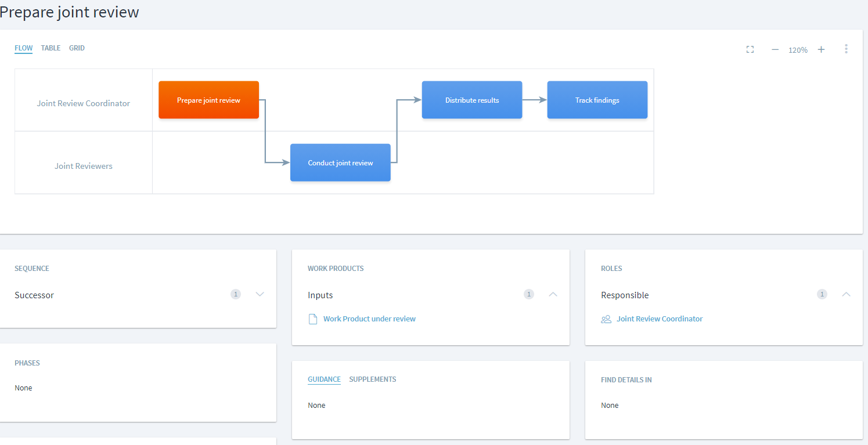Click the Conduct joint review flow node
The image size is (868, 445).
point(340,162)
